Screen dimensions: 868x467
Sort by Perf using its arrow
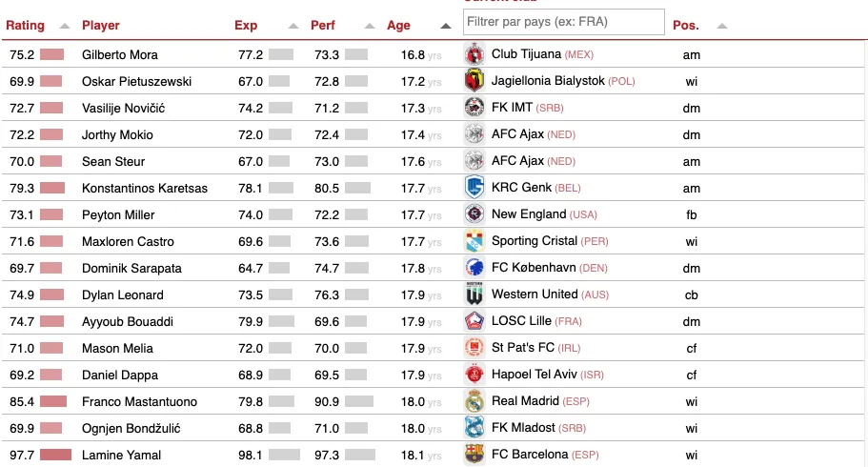[369, 26]
